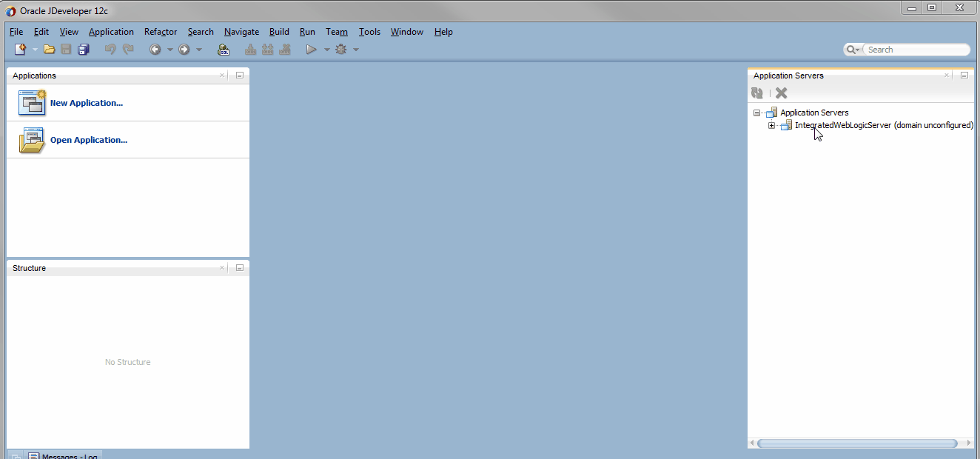Minimize the Applications panel
The height and width of the screenshot is (459, 980).
[x=240, y=76]
